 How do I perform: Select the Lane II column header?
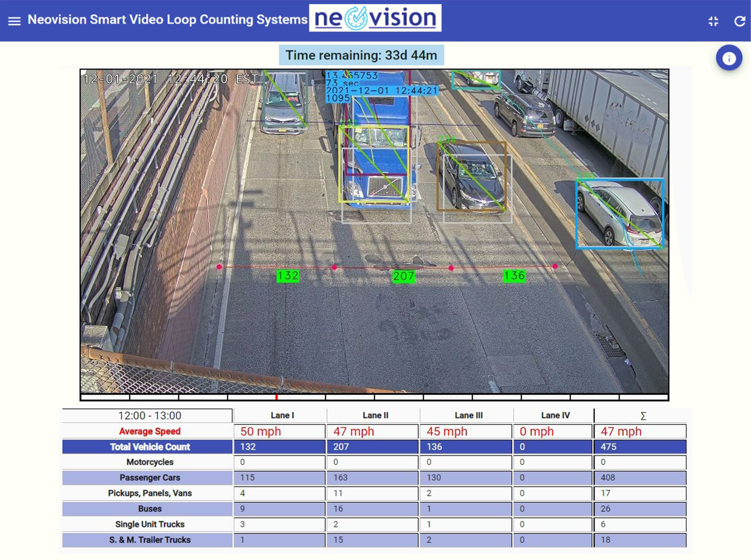pyautogui.click(x=375, y=416)
